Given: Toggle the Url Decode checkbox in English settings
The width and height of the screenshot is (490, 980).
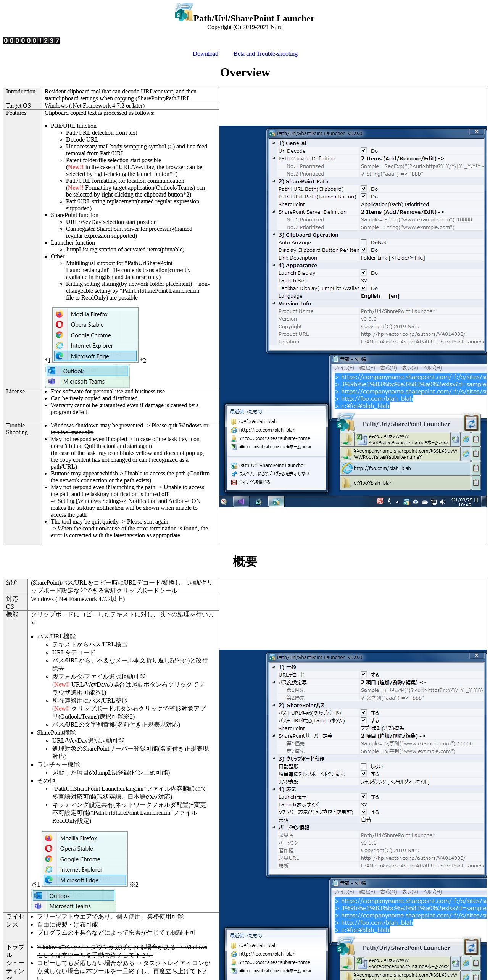Looking at the screenshot, I should (364, 150).
